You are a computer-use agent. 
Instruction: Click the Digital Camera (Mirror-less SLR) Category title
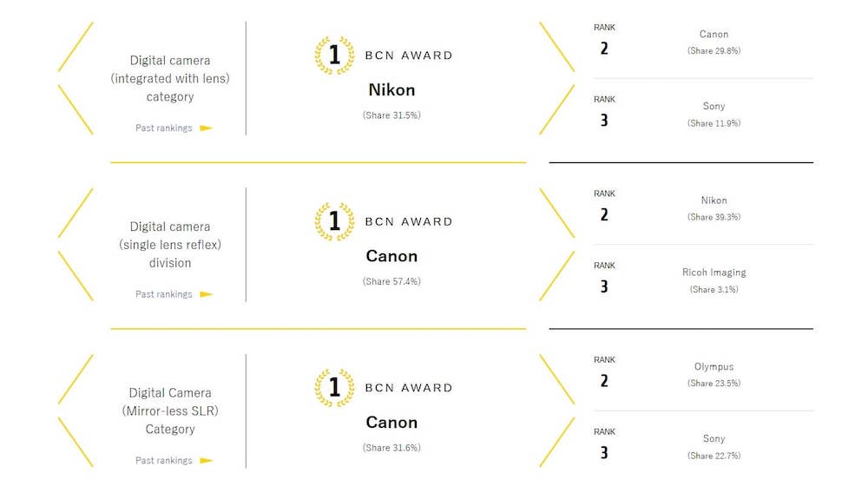coord(170,410)
